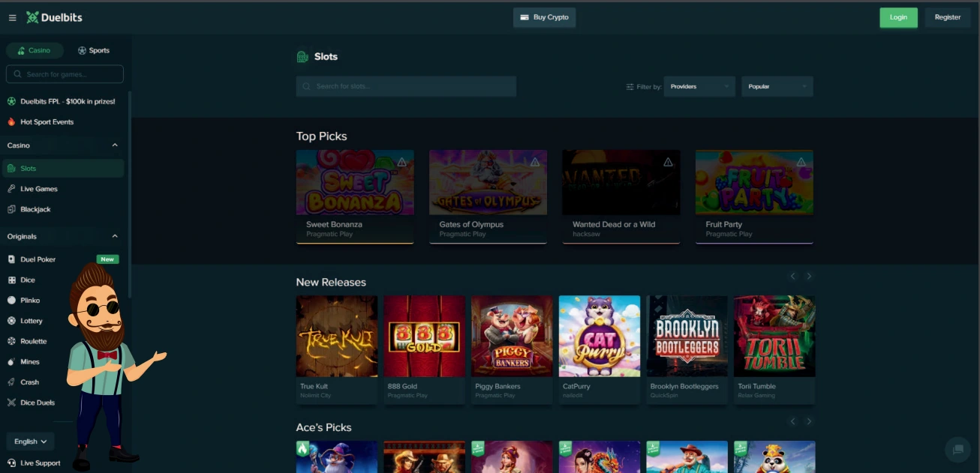Click the Duelbits logo
Viewport: 980px width, 473px height.
(54, 17)
